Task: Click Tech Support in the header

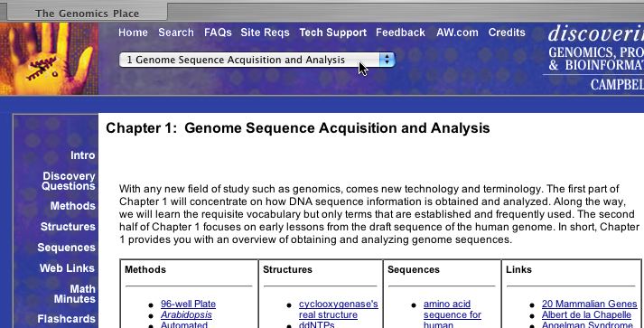Action: [332, 33]
